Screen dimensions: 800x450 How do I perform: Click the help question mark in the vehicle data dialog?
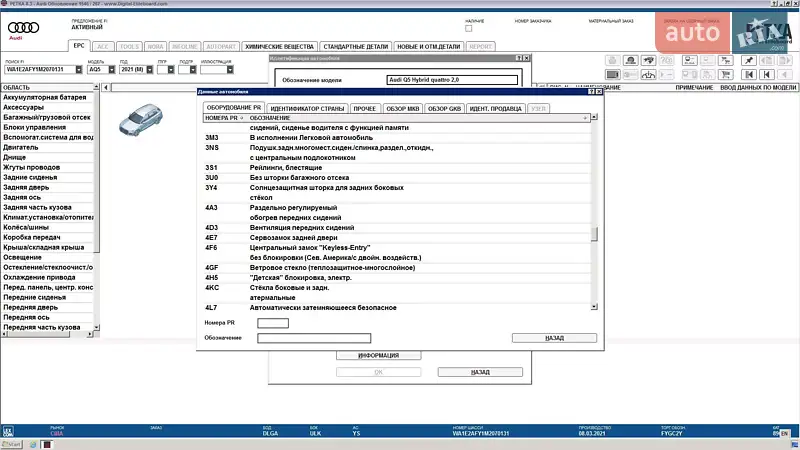tap(587, 91)
